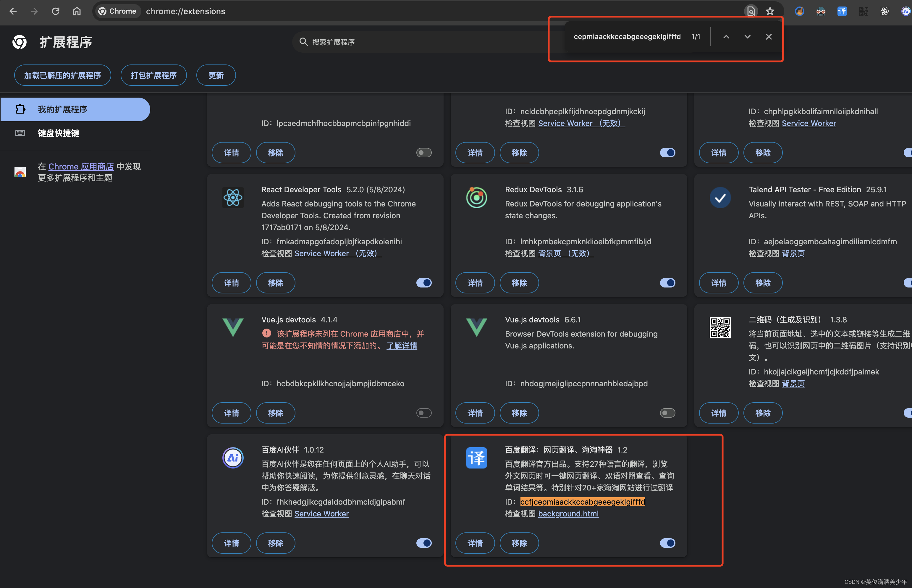Open 详情 for React Developer Tools
This screenshot has height=588, width=912.
click(x=231, y=283)
